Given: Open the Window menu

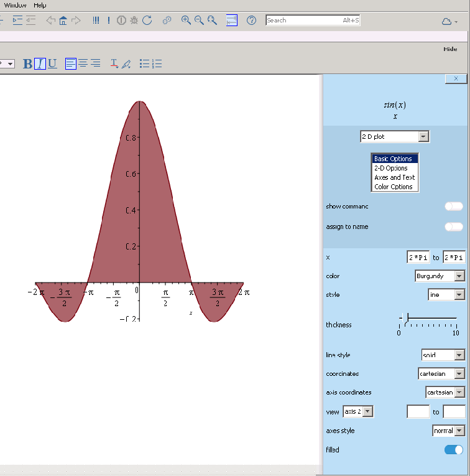Looking at the screenshot, I should pos(16,5).
